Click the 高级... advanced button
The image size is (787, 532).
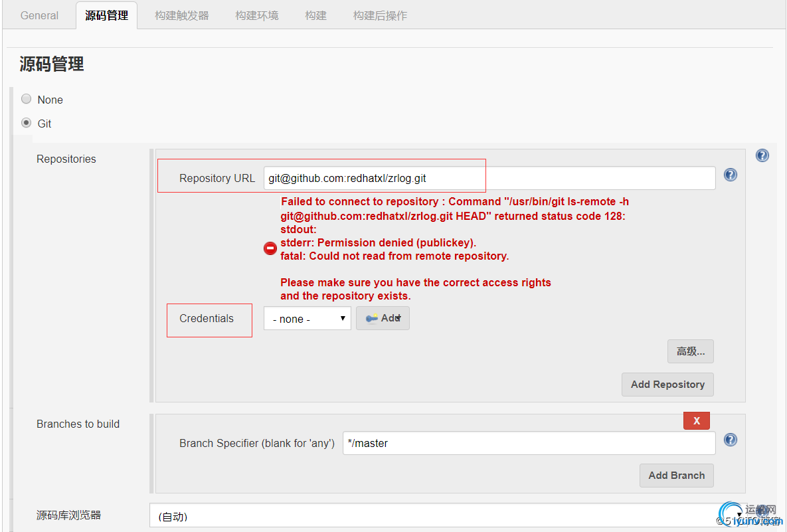coord(691,351)
